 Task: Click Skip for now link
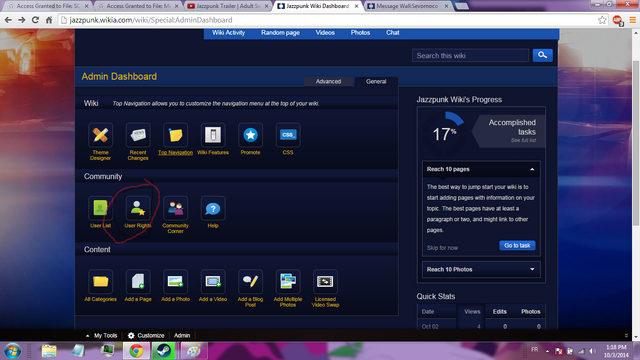(x=442, y=248)
